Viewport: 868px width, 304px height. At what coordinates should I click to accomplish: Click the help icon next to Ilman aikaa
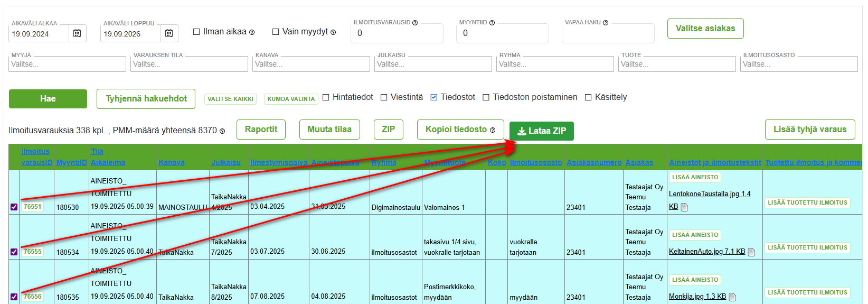[252, 32]
